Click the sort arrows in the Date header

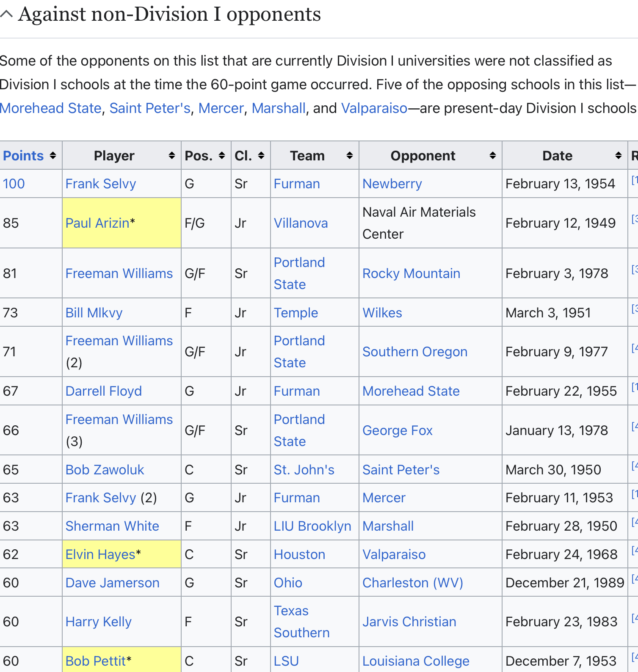pos(619,156)
